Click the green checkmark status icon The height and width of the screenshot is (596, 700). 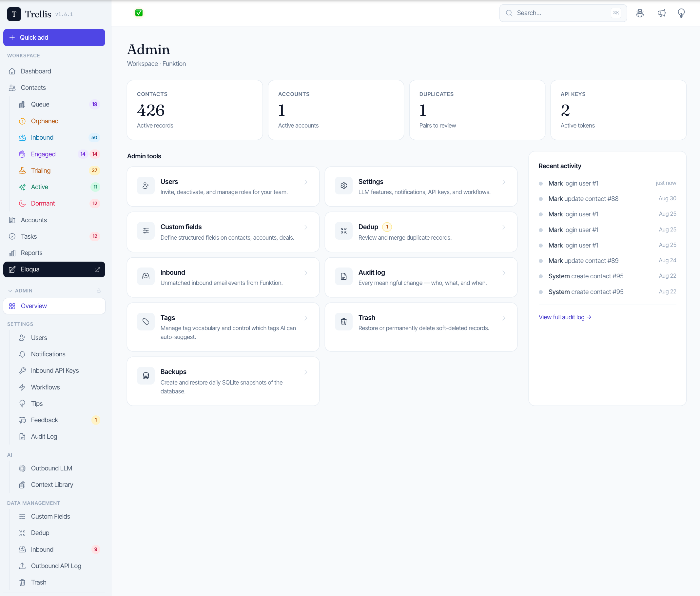(139, 13)
